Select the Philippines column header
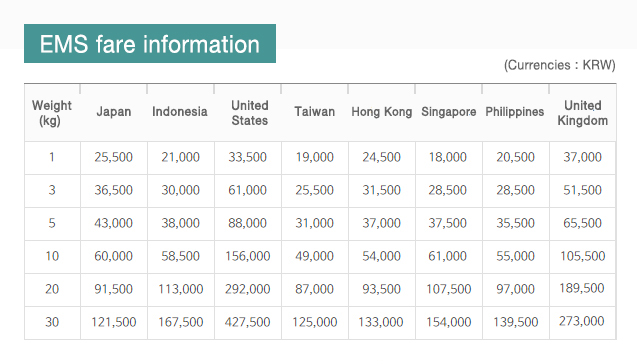Image resolution: width=637 pixels, height=364 pixels. click(x=515, y=112)
